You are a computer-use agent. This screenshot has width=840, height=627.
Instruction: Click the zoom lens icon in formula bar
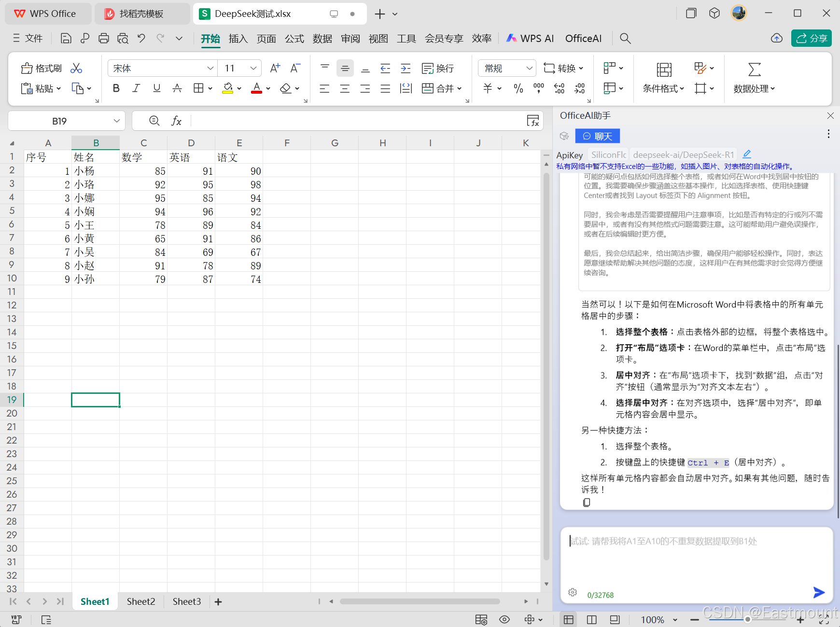[154, 121]
